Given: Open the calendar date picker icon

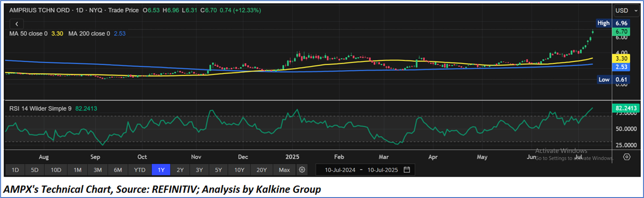Looking at the screenshot, I should 406,170.
